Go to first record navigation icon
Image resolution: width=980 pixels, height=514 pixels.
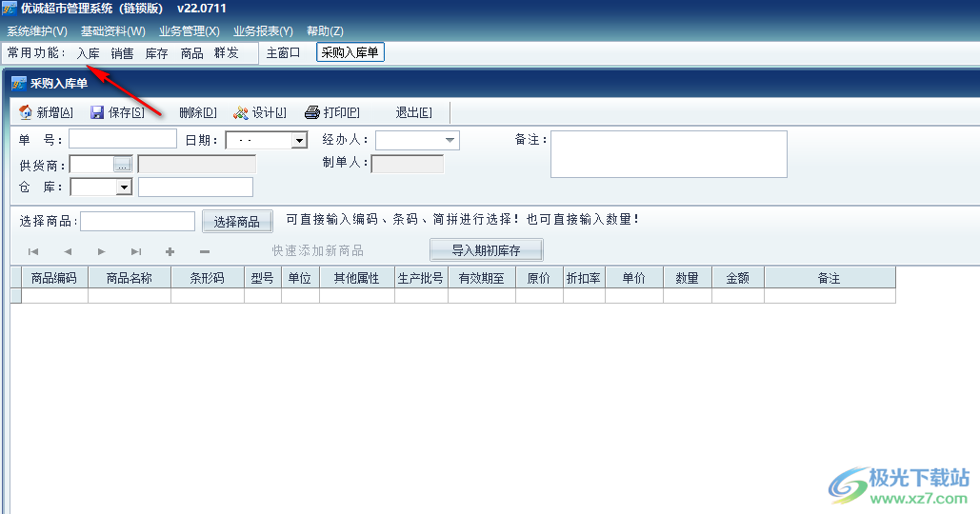click(x=33, y=251)
